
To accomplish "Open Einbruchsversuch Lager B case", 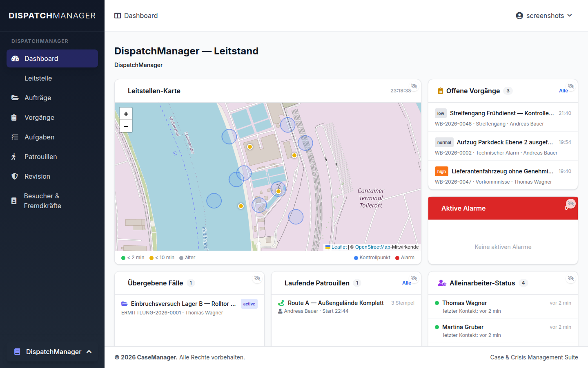I will (x=189, y=308).
